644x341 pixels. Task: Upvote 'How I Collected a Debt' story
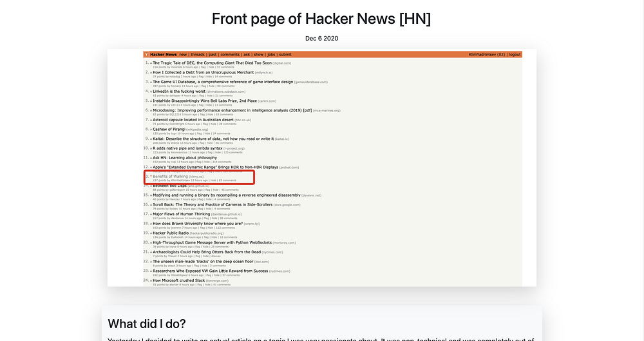click(x=151, y=73)
